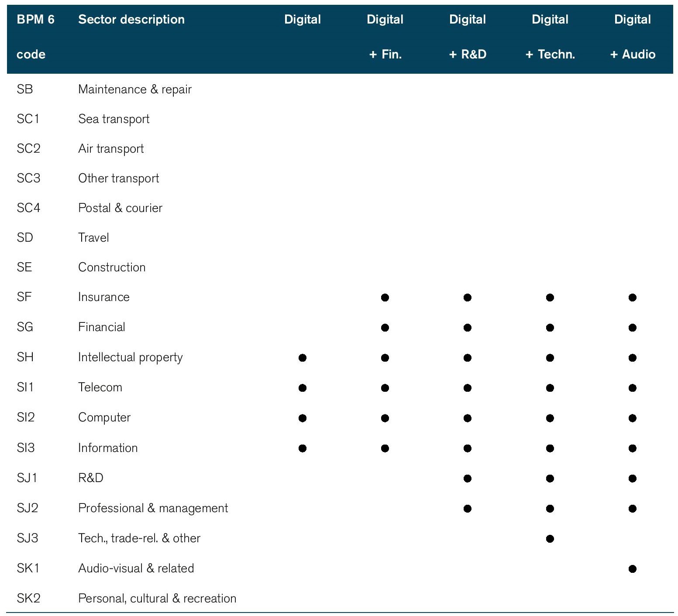Click the SC2 code for Air transport

pos(28,149)
